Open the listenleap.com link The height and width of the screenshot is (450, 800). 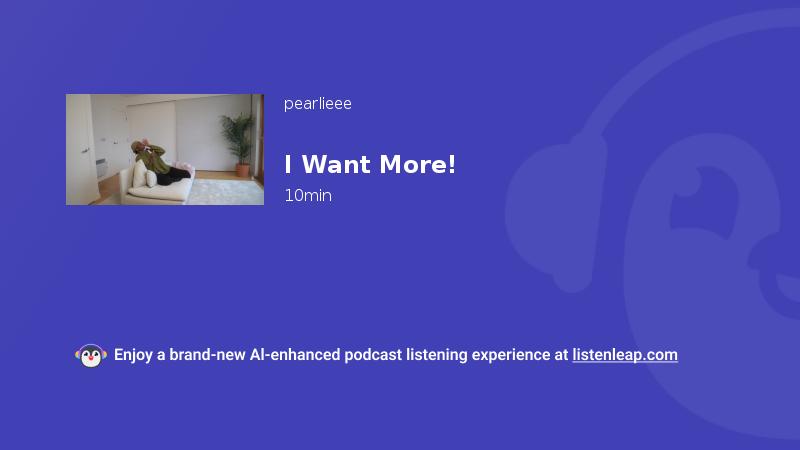[625, 355]
